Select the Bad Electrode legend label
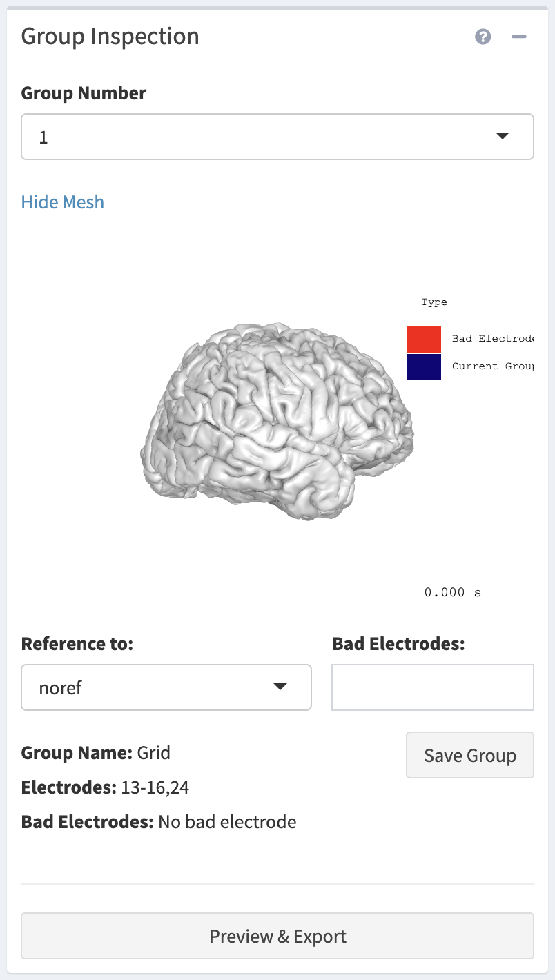Screen dimensions: 555x980 click(x=493, y=339)
